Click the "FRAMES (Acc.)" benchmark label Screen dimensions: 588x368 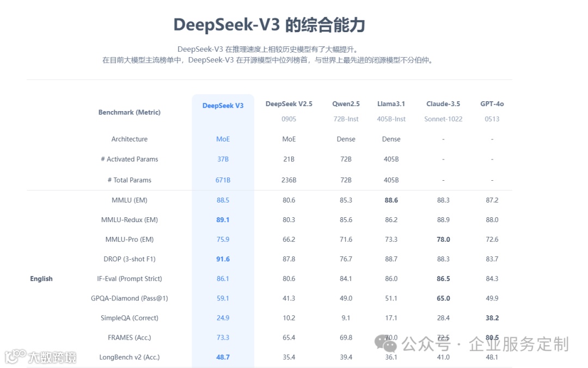130,338
